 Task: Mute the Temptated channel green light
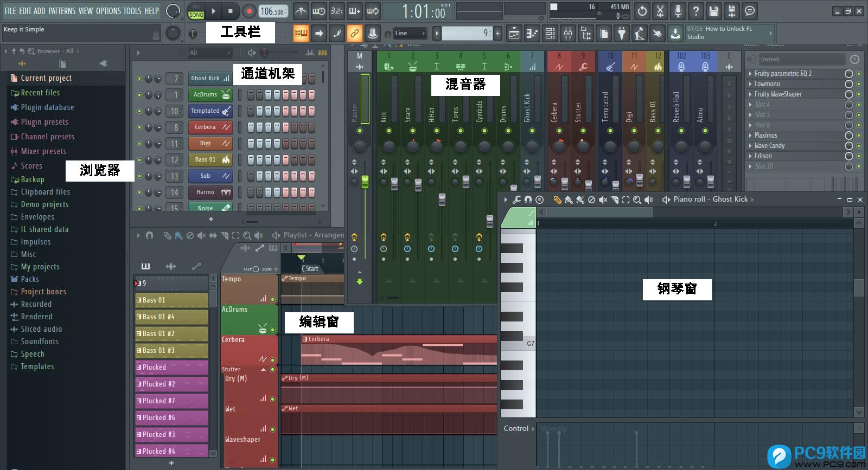pos(139,111)
